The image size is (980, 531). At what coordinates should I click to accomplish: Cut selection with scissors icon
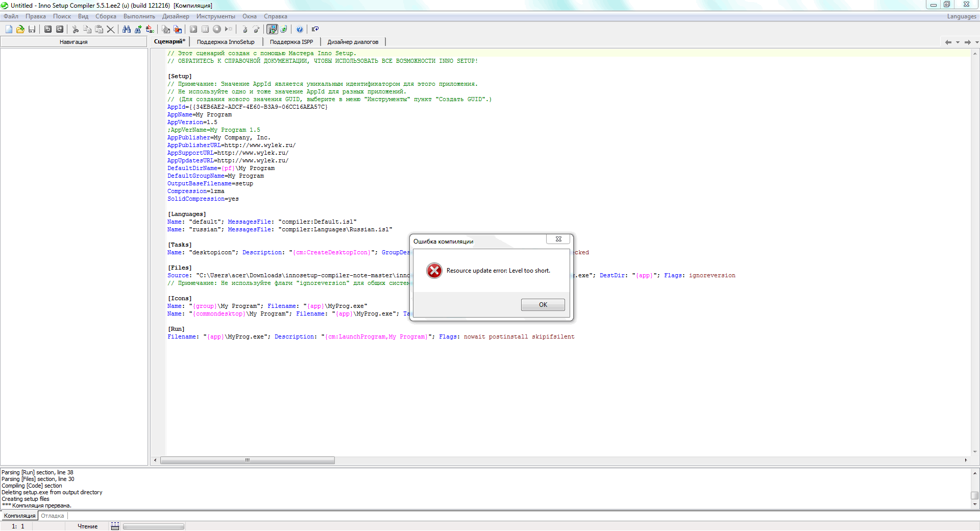pos(75,29)
